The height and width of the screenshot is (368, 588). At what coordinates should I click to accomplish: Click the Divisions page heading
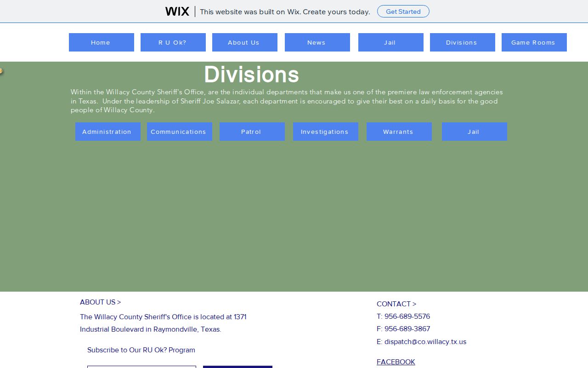tap(251, 75)
